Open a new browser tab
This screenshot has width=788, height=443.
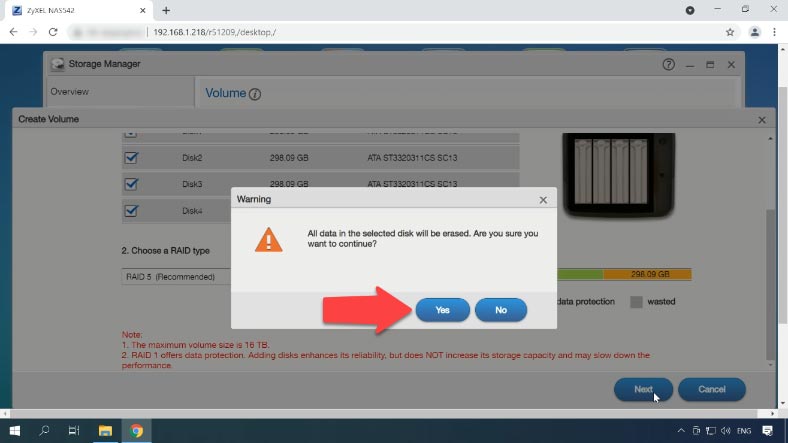click(166, 10)
